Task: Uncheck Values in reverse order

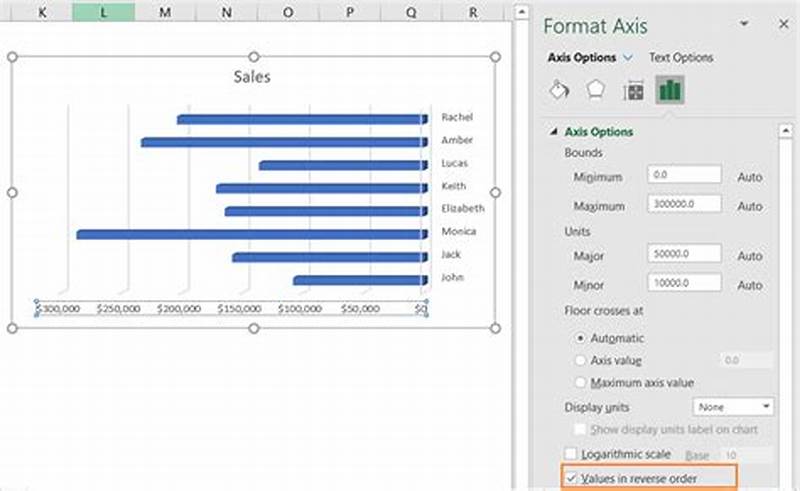Action: [571, 479]
